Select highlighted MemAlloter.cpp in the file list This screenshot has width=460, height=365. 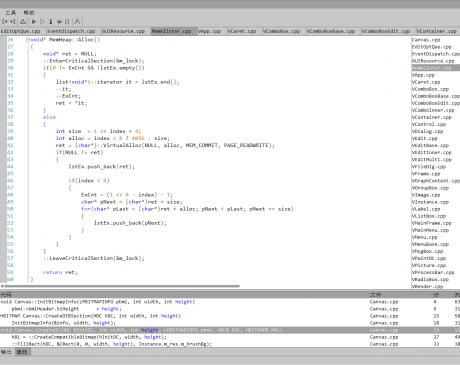click(x=436, y=68)
